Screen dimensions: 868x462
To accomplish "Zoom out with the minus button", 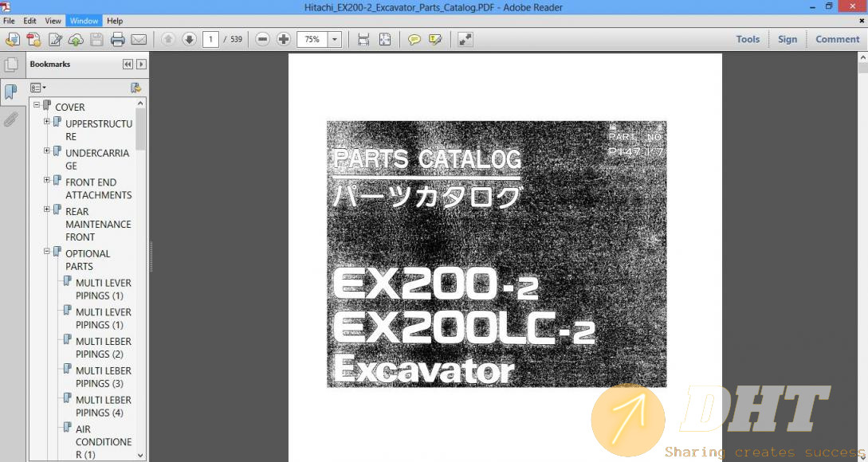I will [263, 39].
